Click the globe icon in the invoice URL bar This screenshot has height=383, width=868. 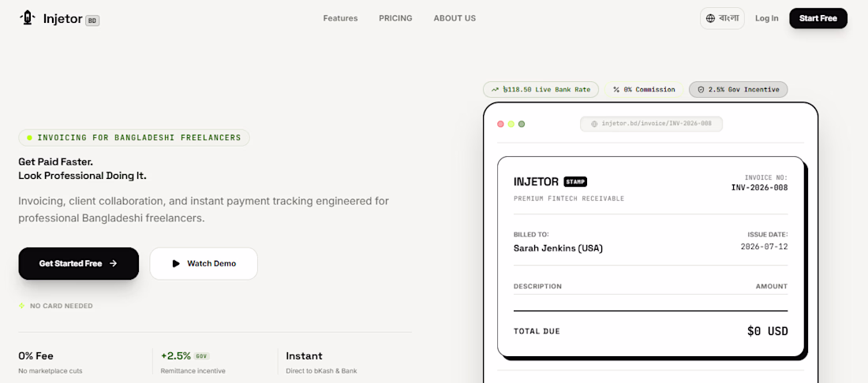(x=594, y=124)
